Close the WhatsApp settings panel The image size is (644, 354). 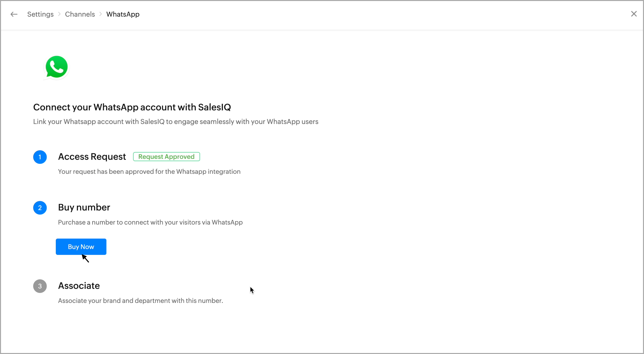tap(634, 14)
